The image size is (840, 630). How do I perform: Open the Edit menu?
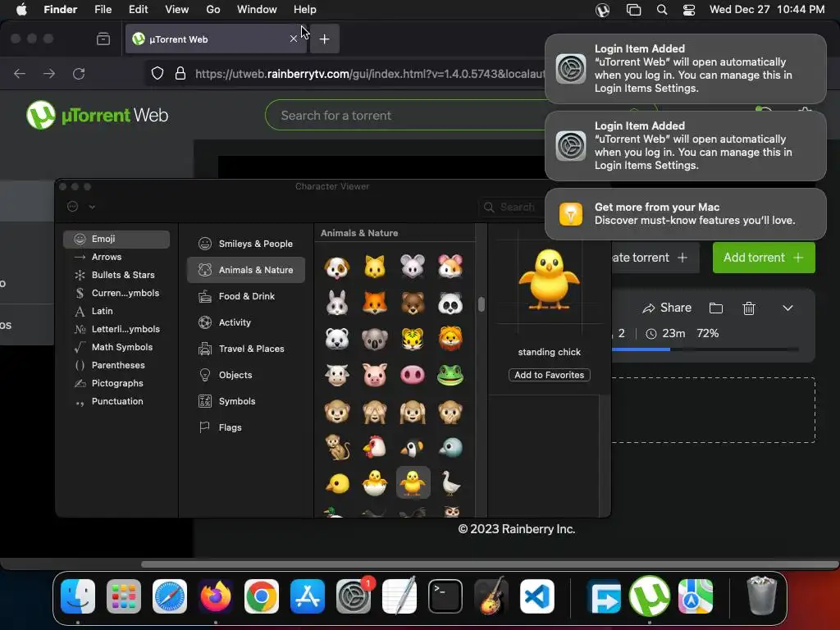(x=138, y=10)
